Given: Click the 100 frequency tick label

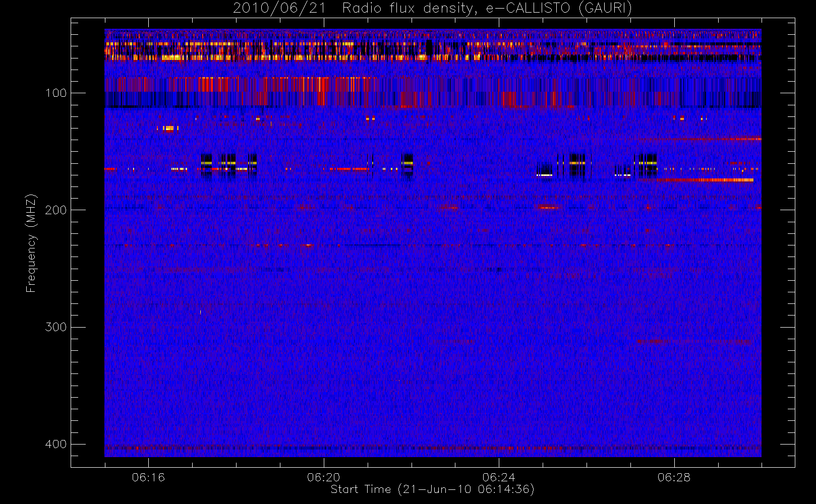Looking at the screenshot, I should (55, 93).
